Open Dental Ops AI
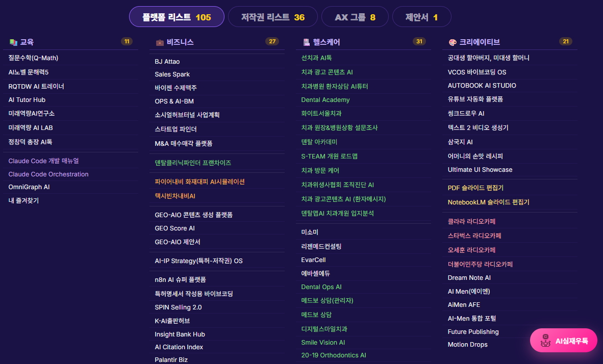 [x=321, y=287]
